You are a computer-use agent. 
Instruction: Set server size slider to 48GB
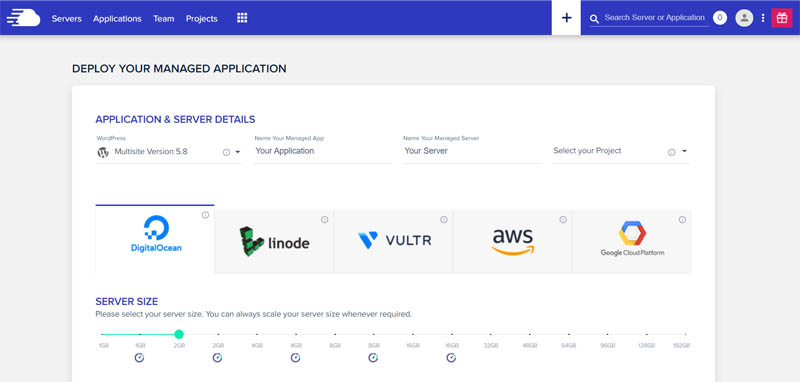point(530,335)
